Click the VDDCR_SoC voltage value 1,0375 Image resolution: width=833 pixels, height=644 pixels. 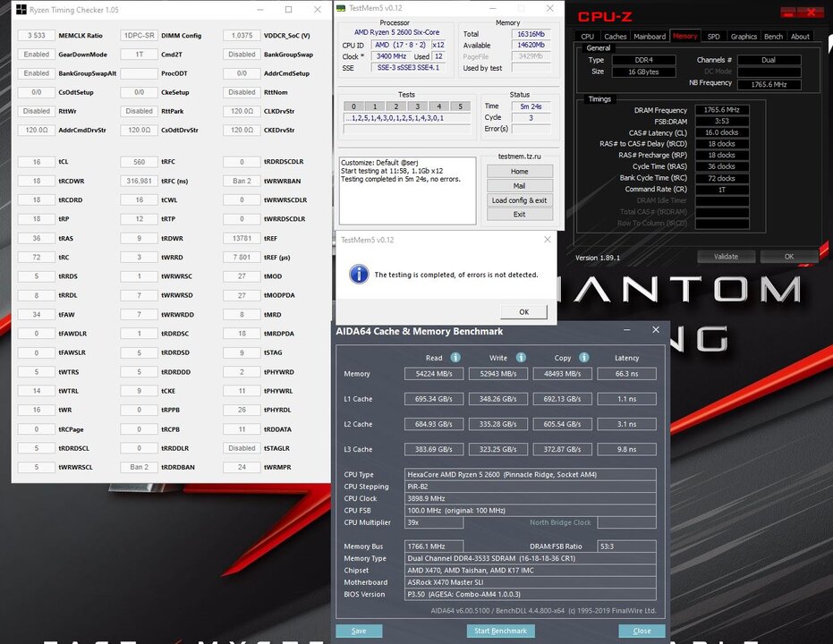point(242,35)
